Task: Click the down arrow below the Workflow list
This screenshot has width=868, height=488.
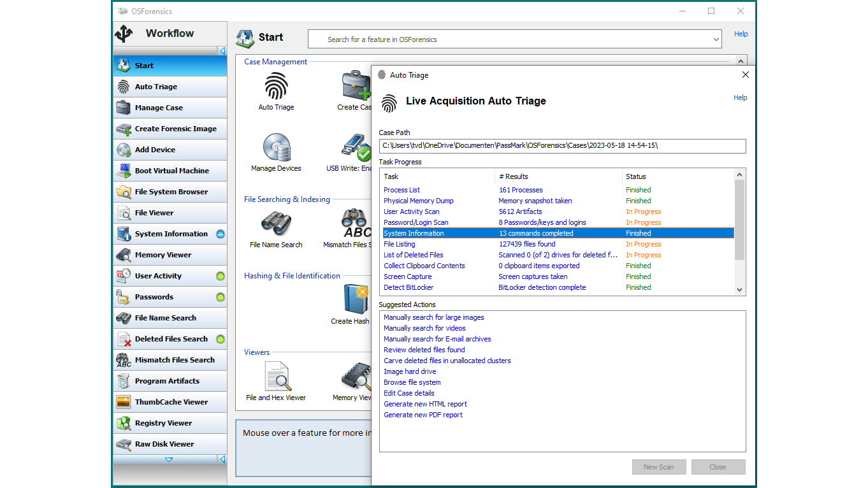Action: [169, 459]
